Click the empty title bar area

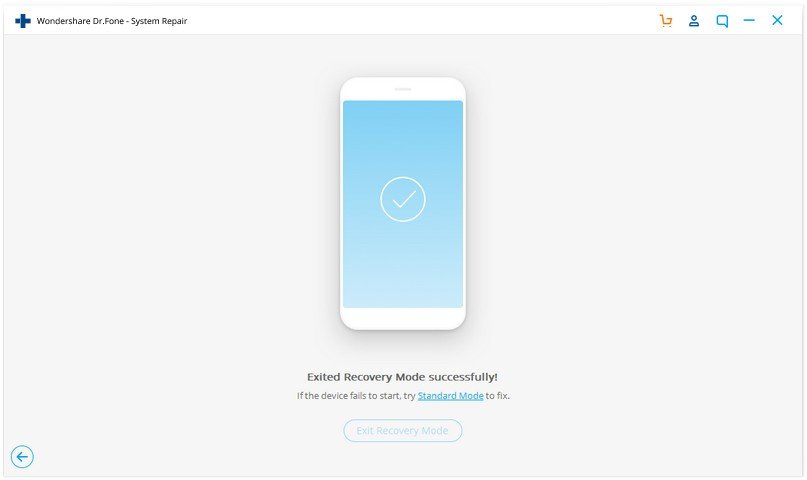coord(422,21)
